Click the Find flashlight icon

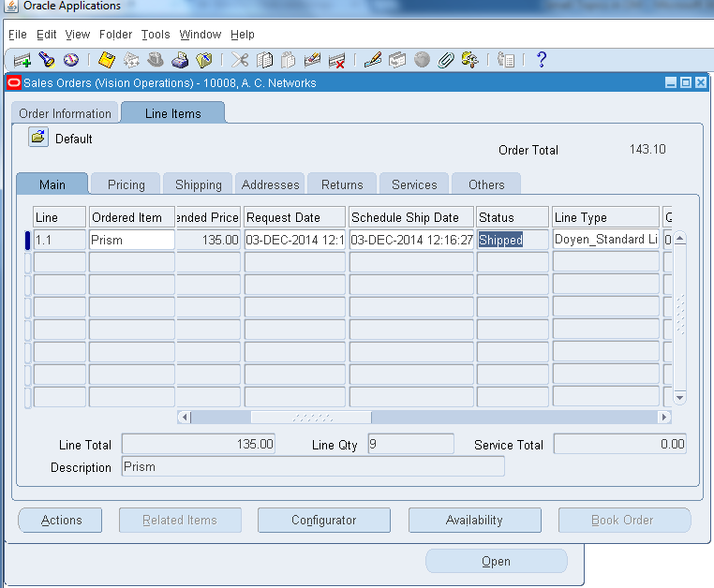47,60
